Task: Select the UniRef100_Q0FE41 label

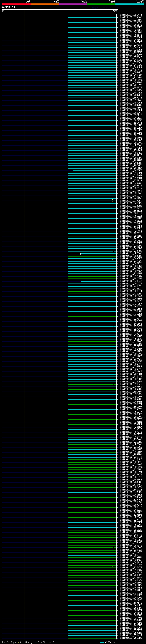Action: point(131,387)
